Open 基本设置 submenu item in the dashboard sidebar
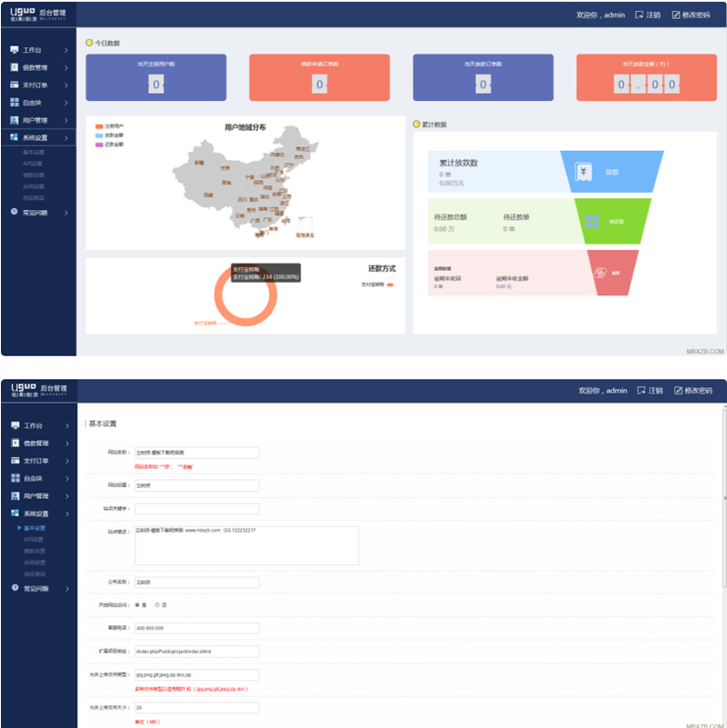 pos(34,152)
